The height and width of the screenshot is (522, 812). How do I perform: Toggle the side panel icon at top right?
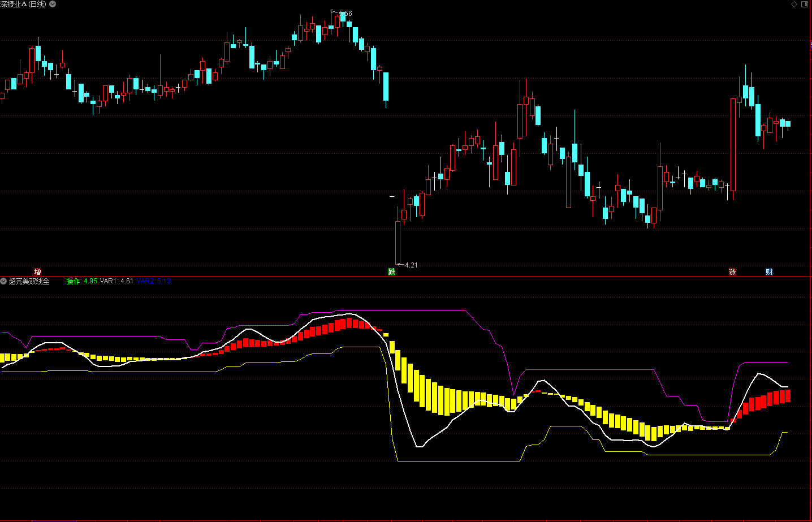point(805,4)
